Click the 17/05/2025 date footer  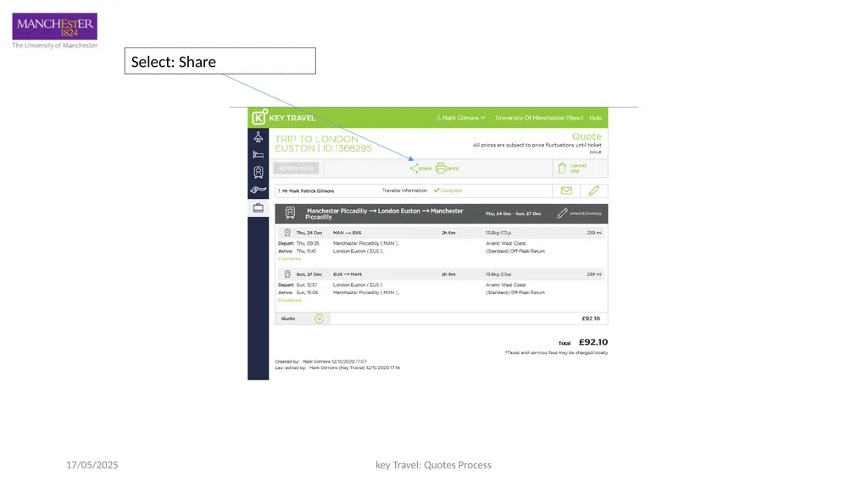tap(92, 465)
